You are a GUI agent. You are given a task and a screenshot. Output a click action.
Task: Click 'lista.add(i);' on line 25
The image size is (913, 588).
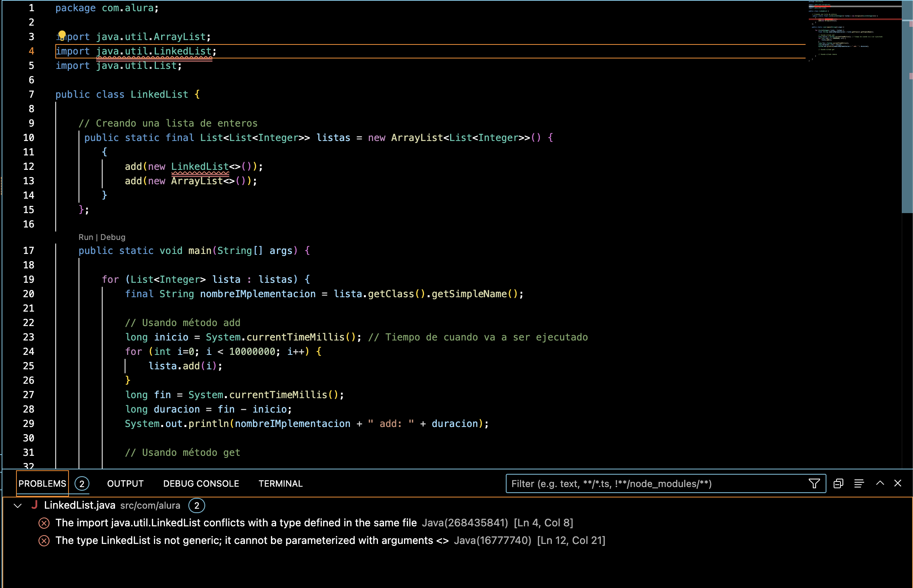pos(185,366)
